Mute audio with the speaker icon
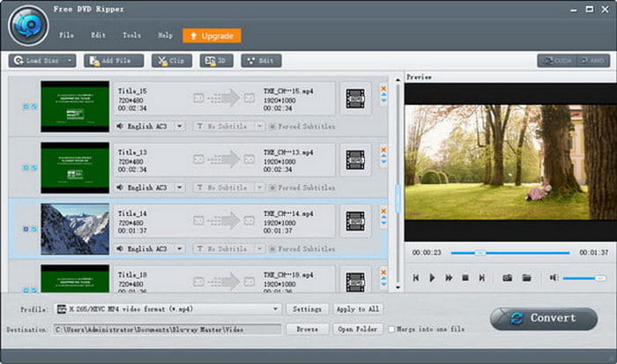Viewport: 617px width, 364px height. 554,278
